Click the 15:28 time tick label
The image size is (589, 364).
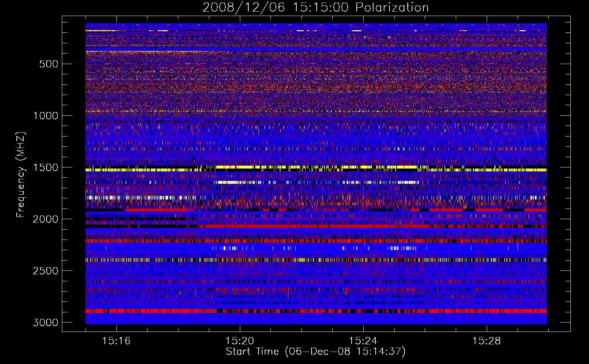486,341
